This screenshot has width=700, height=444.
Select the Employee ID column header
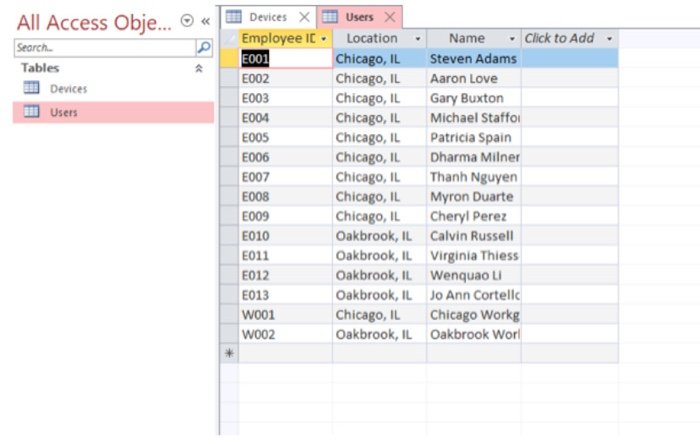click(285, 38)
